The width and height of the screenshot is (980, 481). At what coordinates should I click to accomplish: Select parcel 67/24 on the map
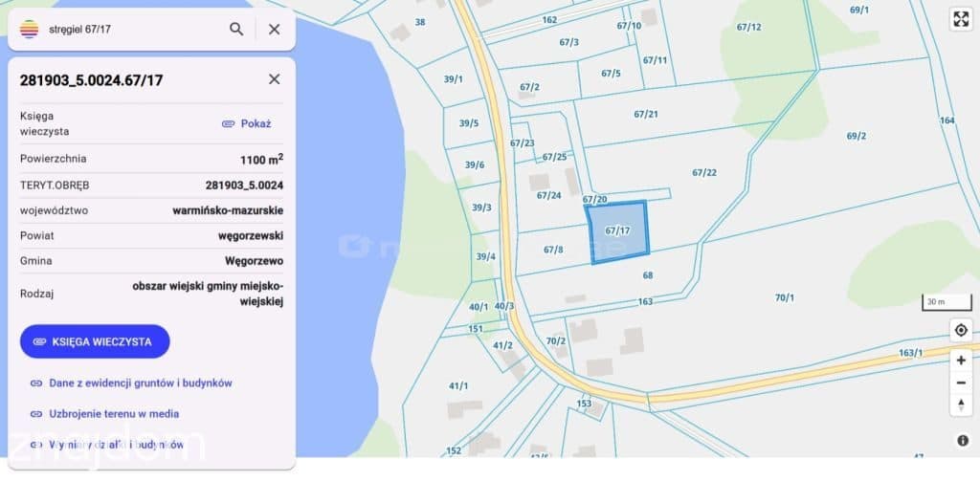tap(548, 195)
